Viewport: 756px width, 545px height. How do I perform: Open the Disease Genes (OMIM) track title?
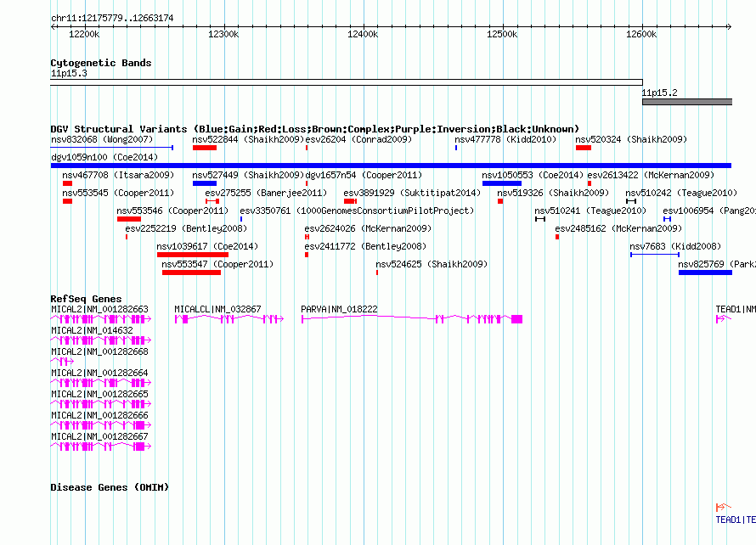(x=110, y=487)
